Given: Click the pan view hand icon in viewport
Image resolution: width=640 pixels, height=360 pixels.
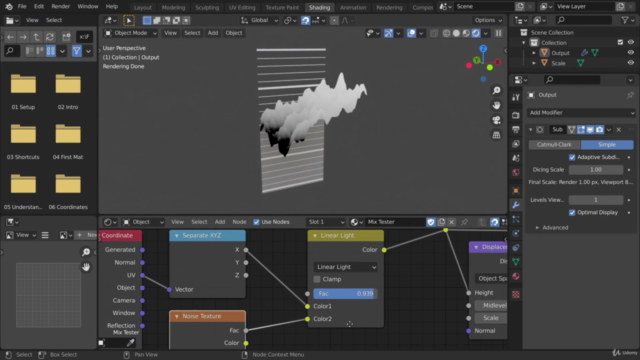Looking at the screenshot, I should [x=496, y=105].
